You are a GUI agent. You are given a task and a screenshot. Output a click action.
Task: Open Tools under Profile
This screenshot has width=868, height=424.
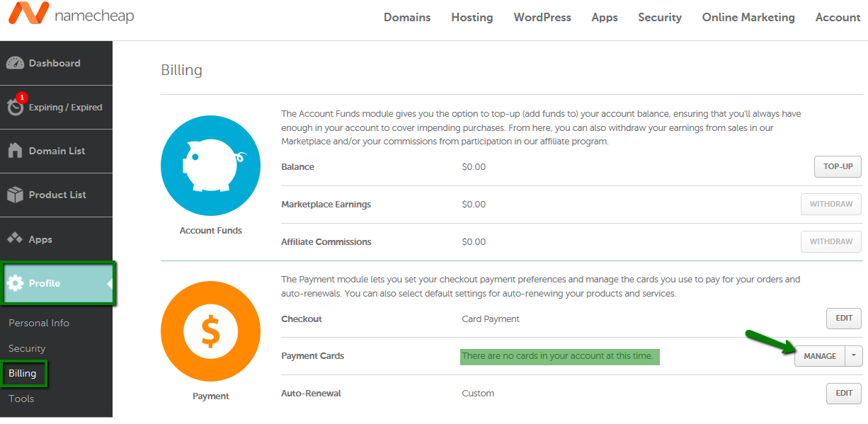21,399
